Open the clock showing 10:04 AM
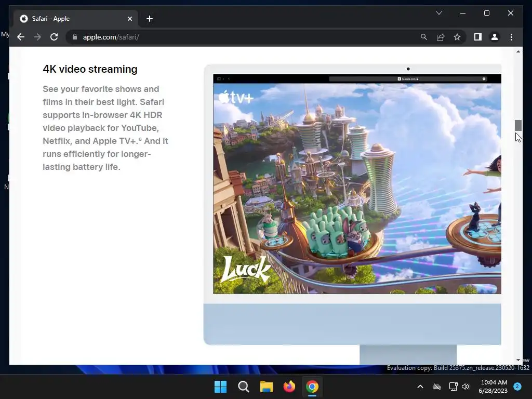532x399 pixels. click(494, 387)
